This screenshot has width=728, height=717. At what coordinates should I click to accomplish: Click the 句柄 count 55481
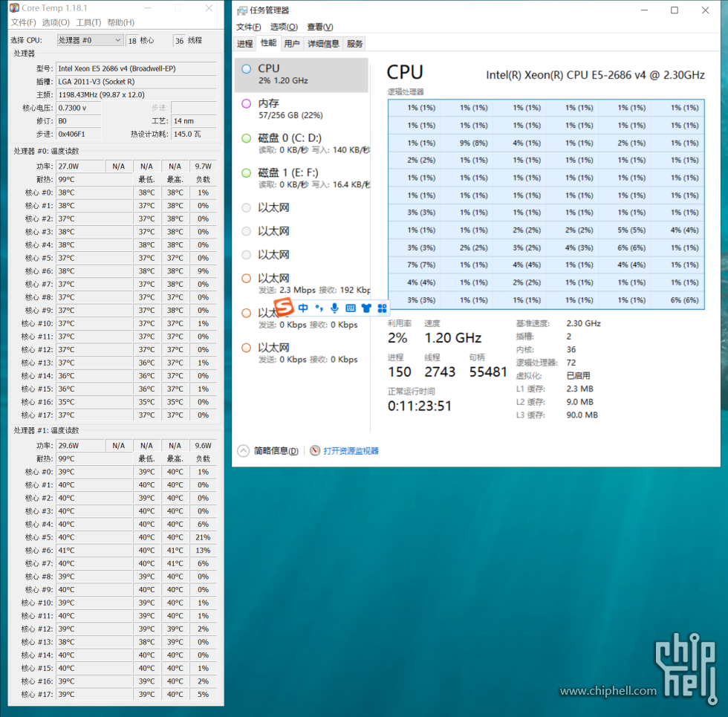point(488,372)
